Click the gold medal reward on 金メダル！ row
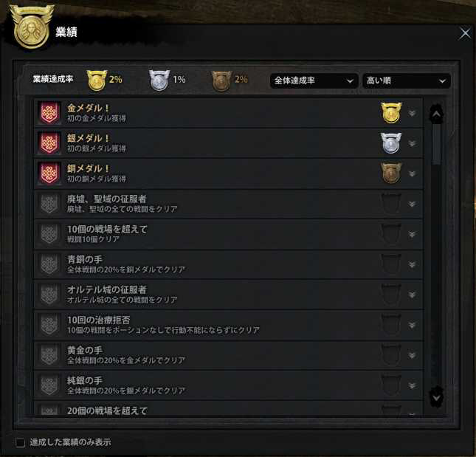 [391, 113]
